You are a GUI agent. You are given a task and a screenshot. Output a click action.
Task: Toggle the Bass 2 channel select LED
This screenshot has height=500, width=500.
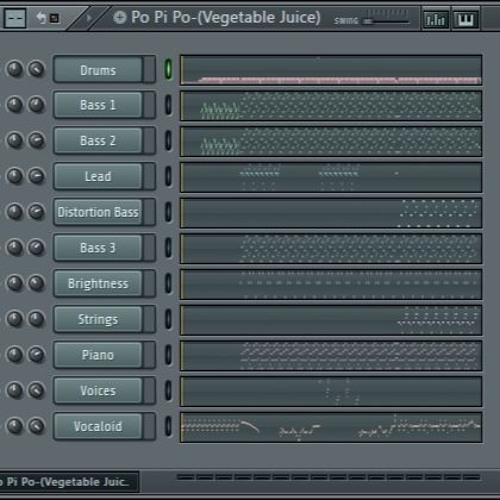169,141
